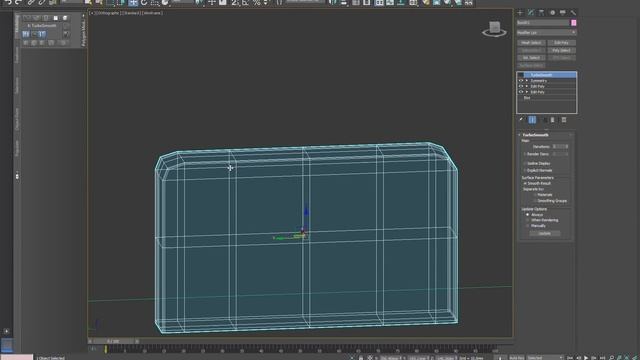Open the Selected key filter dropdown
Viewport: 640px width, 360px height.
tap(545, 358)
